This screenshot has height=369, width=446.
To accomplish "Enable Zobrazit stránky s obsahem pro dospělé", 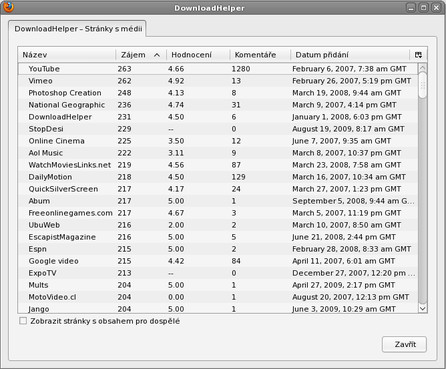I will [x=23, y=321].
